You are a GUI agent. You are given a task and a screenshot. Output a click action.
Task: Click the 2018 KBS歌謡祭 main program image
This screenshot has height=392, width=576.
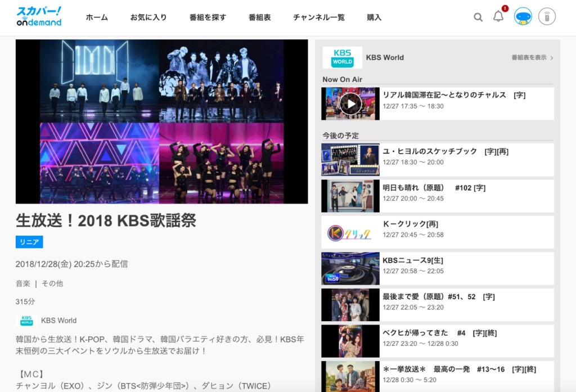tap(161, 121)
